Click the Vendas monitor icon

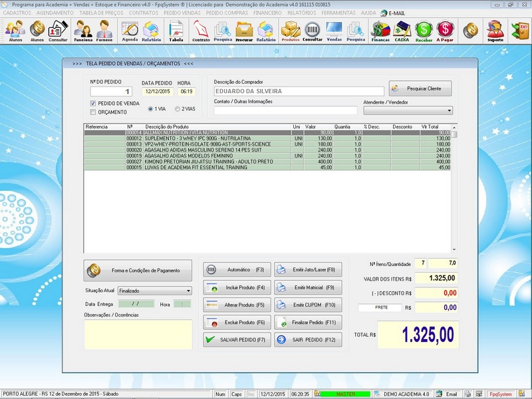[x=334, y=31]
